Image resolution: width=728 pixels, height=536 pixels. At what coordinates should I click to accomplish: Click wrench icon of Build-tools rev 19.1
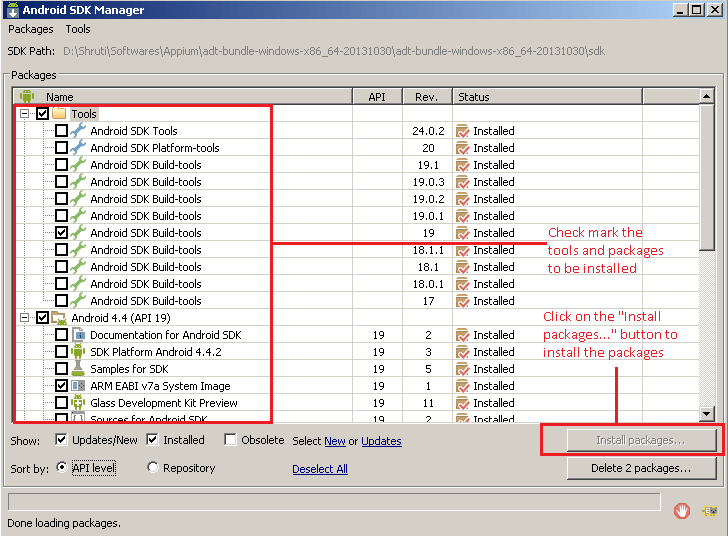coord(78,164)
